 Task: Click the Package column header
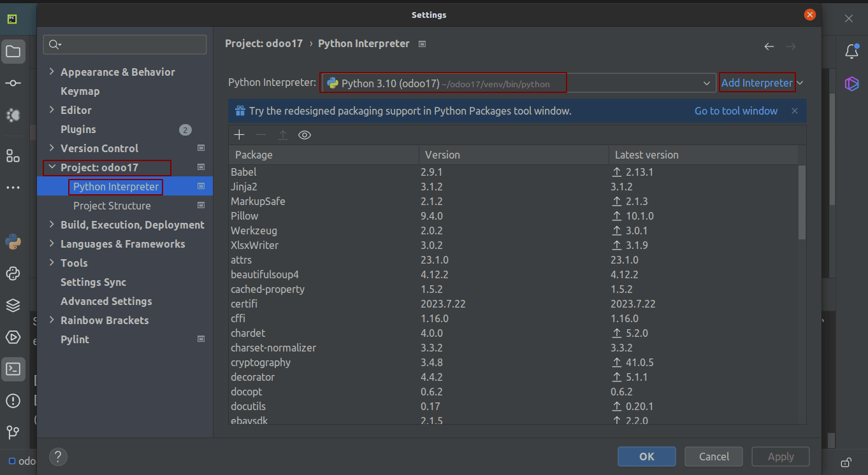pos(324,155)
